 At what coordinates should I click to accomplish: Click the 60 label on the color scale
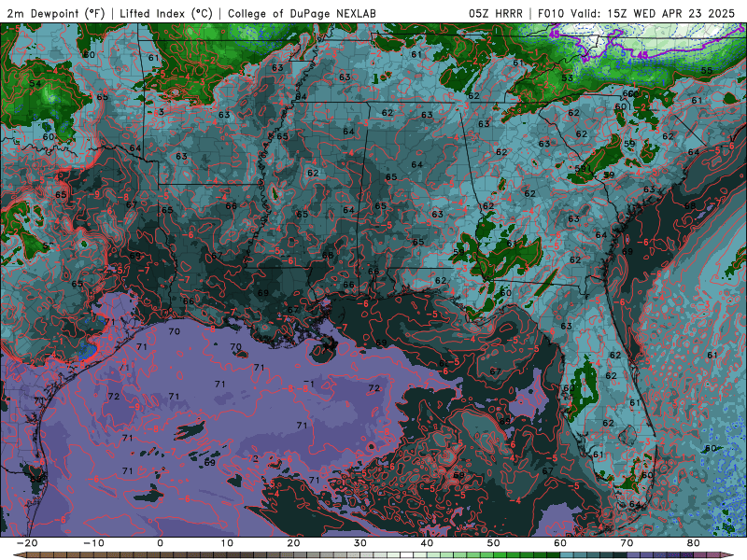click(x=560, y=543)
